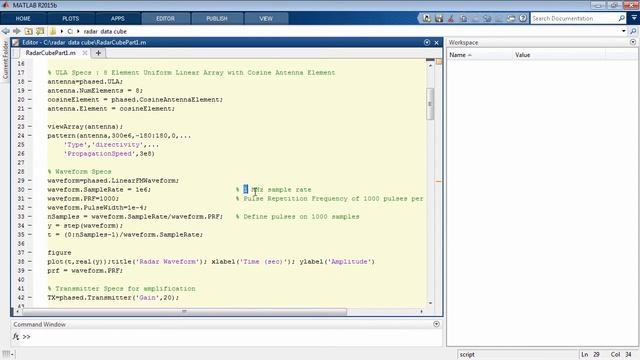This screenshot has width=640, height=360.
Task: Close the RadarCubePart1.m tab with its X
Action: click(84, 53)
